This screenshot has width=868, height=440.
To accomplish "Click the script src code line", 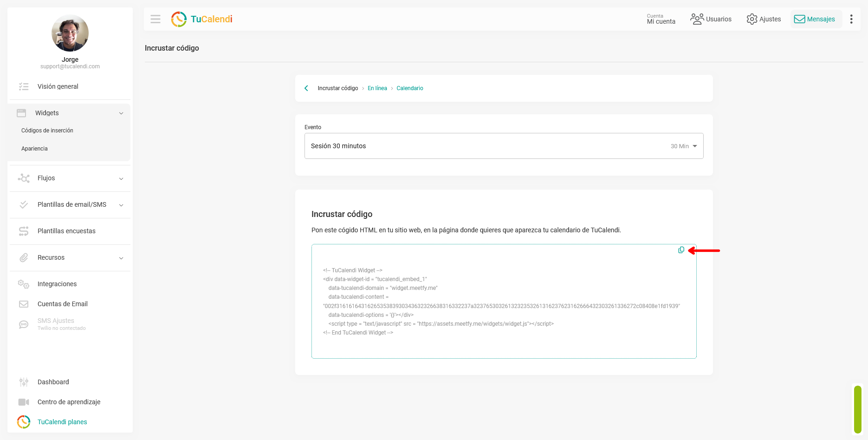I will click(441, 324).
